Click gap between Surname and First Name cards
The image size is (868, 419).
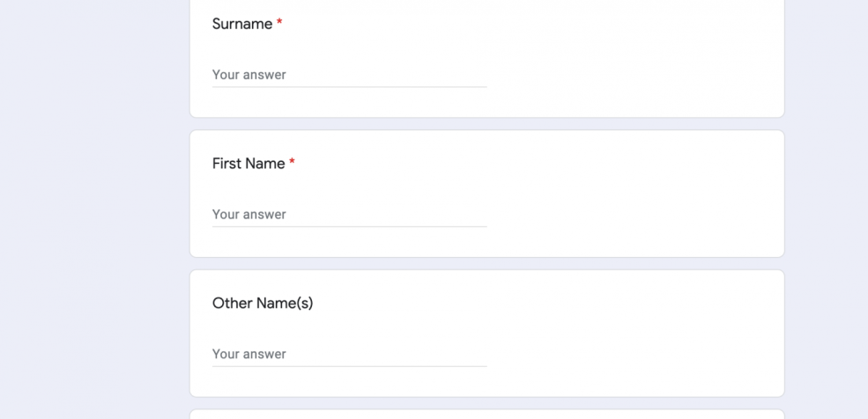(x=486, y=124)
